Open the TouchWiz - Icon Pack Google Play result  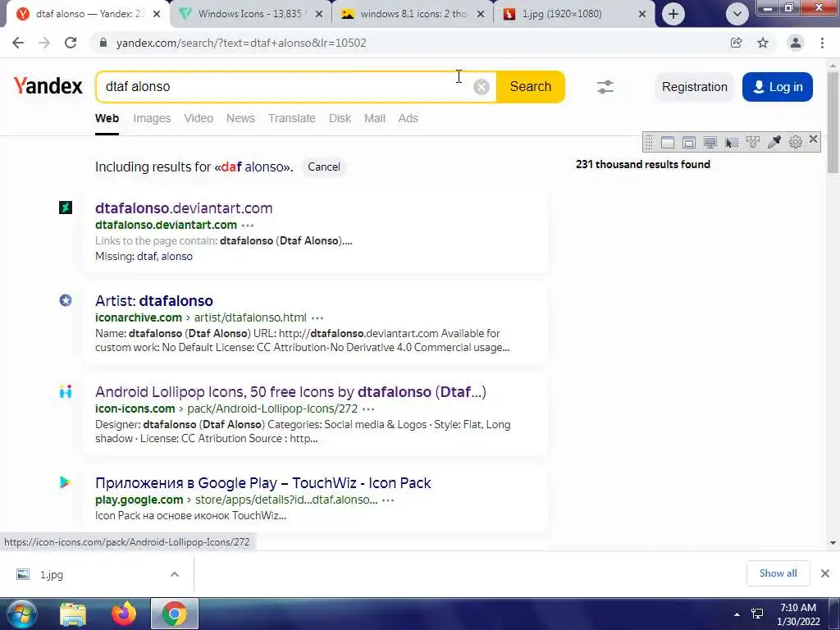[x=263, y=482]
